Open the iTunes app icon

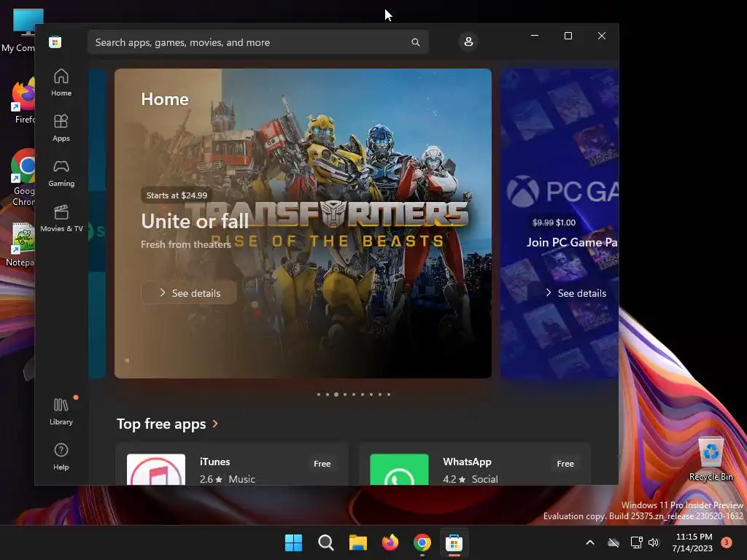pos(156,470)
